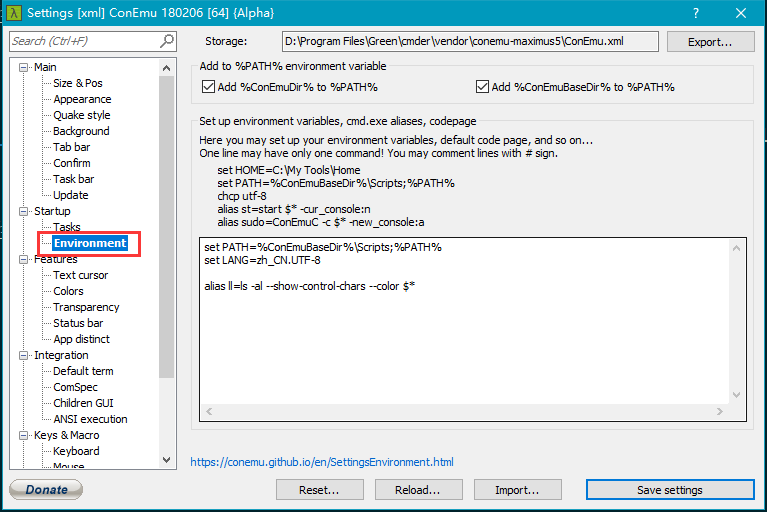Open the Background settings page
767x512 pixels.
point(81,131)
